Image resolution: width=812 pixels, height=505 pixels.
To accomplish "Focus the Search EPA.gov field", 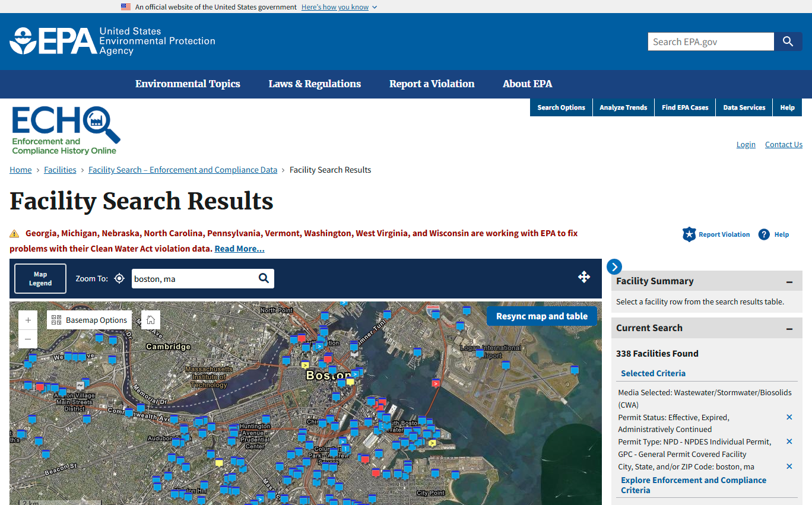I will point(711,42).
